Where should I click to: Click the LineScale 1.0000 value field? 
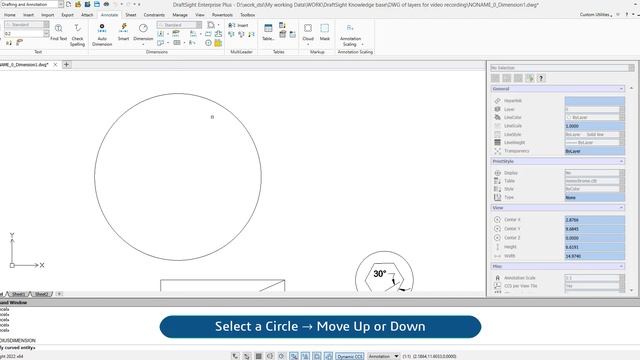[x=595, y=126]
